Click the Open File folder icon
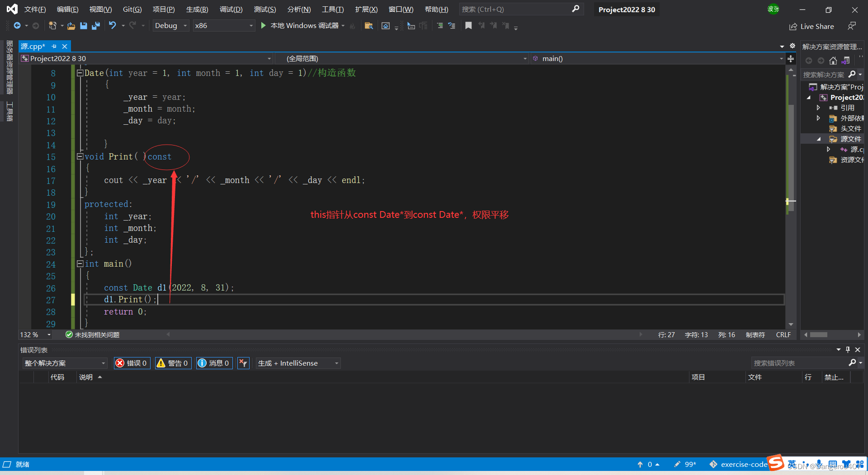Screen dimensions: 868x475 click(x=71, y=26)
